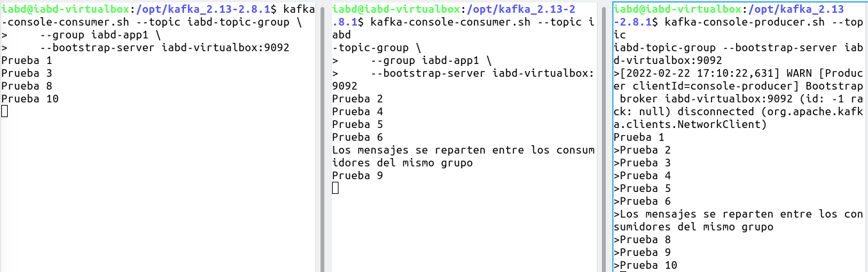The width and height of the screenshot is (868, 272).
Task: Click ">Prueba 2" in the producer pane
Action: click(x=642, y=150)
